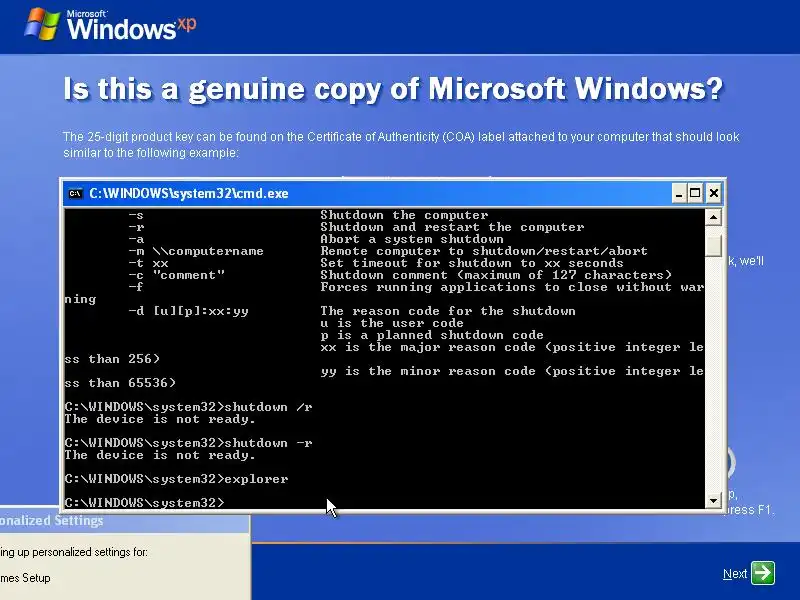
Task: Click the "-c "comment"" option text
Action: pos(177,275)
